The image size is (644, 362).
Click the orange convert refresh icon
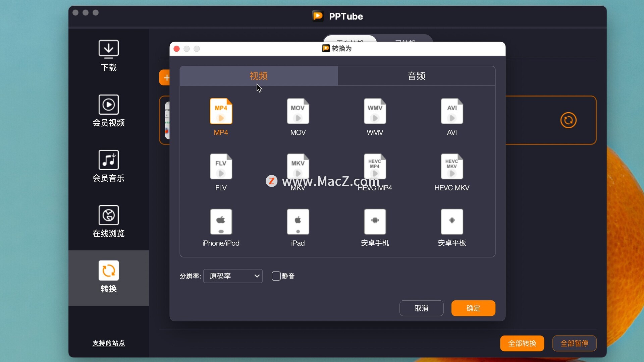[568, 120]
